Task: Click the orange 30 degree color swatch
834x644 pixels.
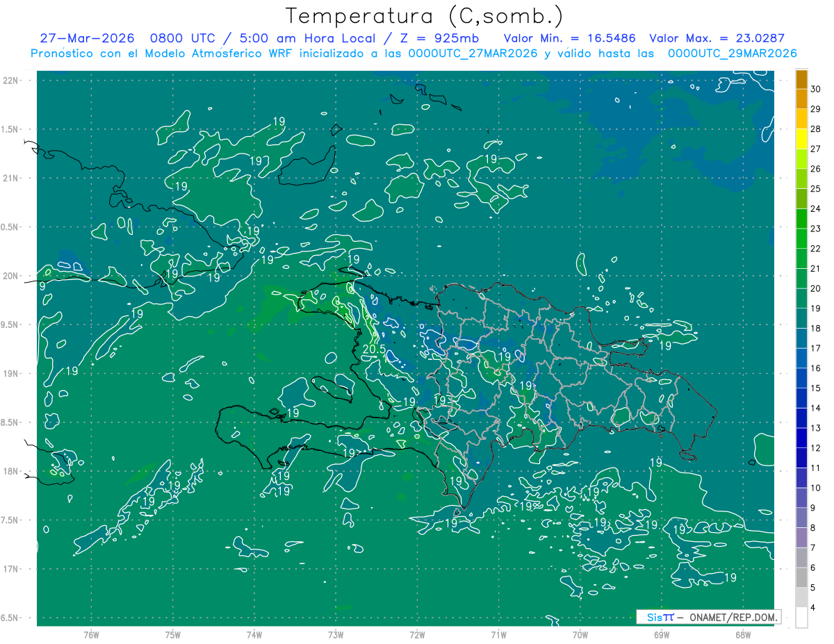Action: pos(801,79)
